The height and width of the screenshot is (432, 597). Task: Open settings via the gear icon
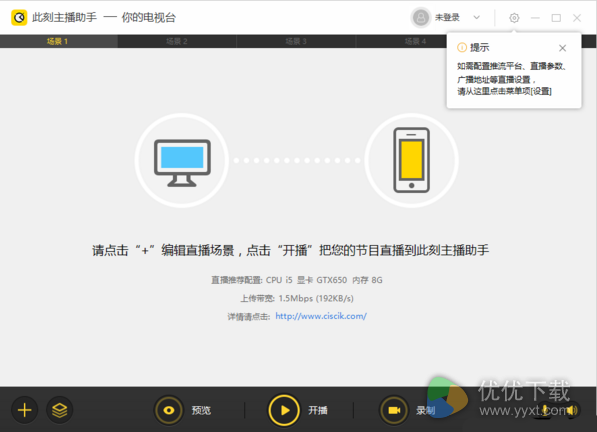(x=514, y=18)
